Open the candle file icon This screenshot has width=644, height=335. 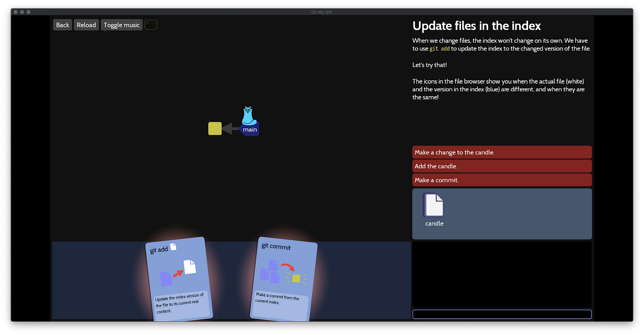coord(433,205)
